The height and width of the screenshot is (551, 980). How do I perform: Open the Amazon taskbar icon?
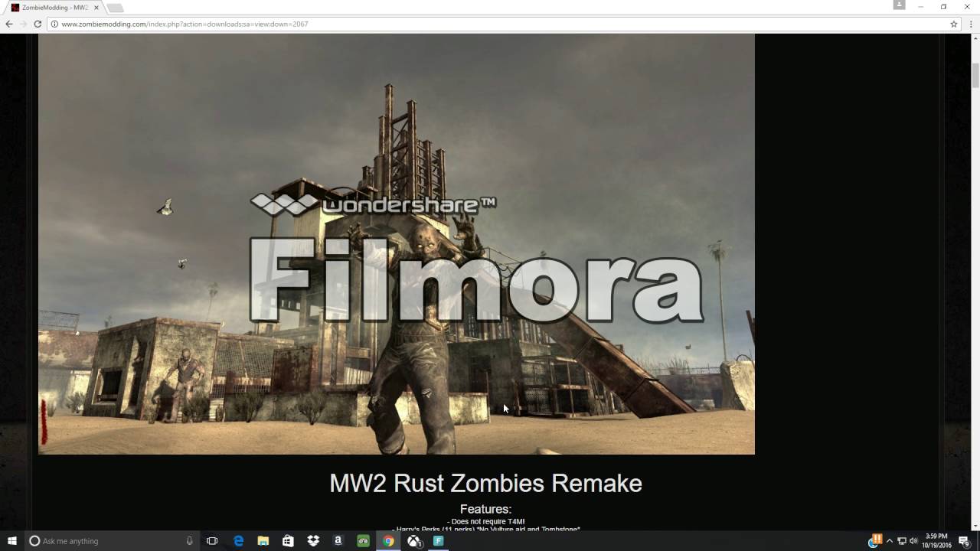click(338, 541)
